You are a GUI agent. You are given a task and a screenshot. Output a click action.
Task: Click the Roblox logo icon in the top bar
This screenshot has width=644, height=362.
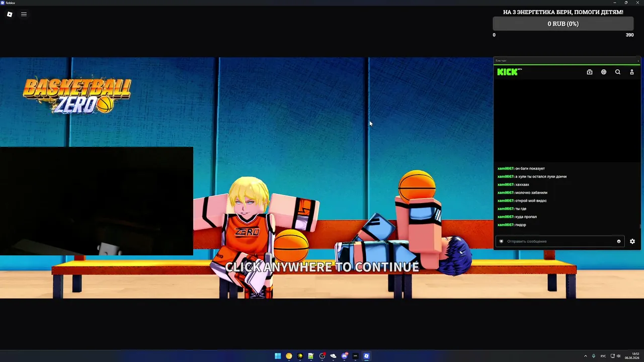pyautogui.click(x=10, y=14)
